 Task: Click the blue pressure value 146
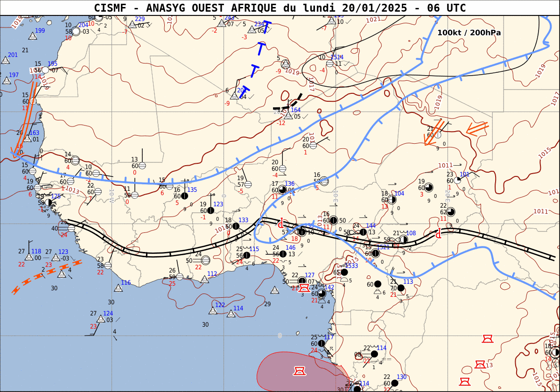click(x=290, y=248)
